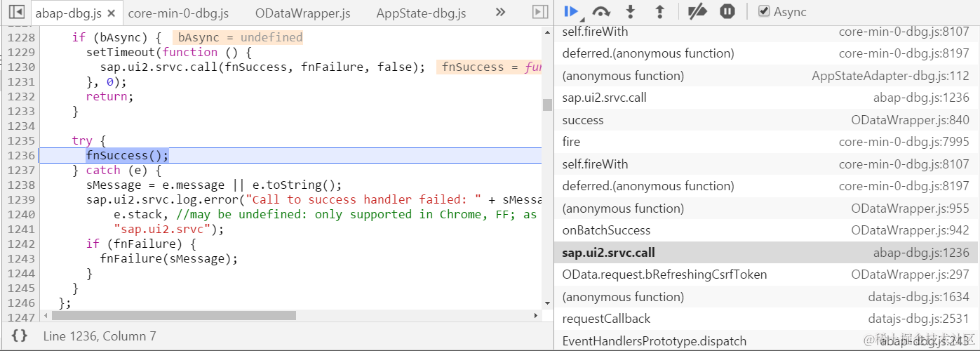Select onBatchSuccess stack frame

point(766,230)
